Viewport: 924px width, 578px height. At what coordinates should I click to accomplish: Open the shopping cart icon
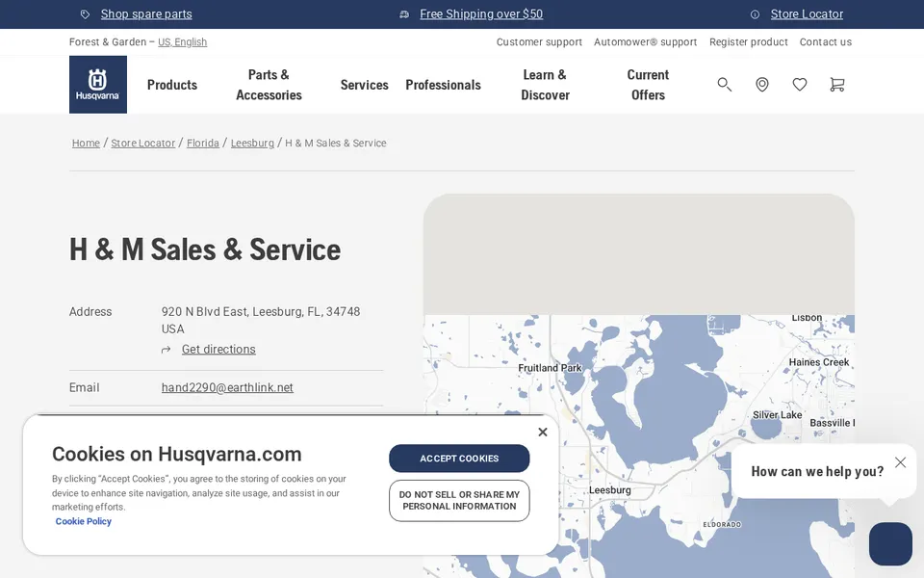(836, 85)
